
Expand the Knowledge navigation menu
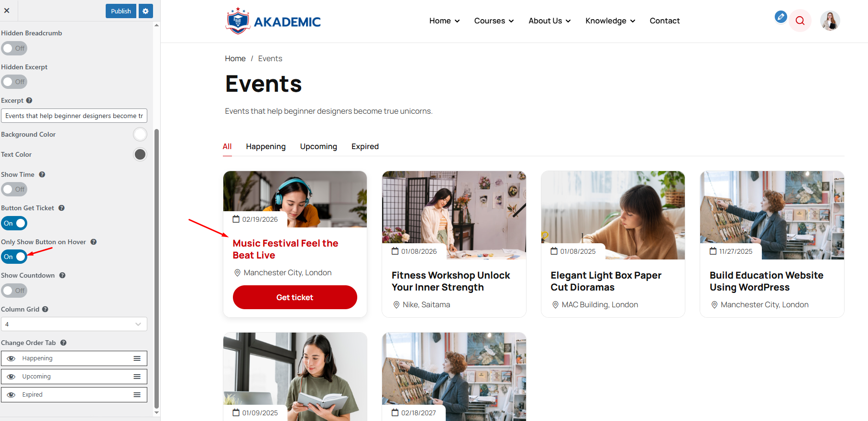click(x=610, y=21)
